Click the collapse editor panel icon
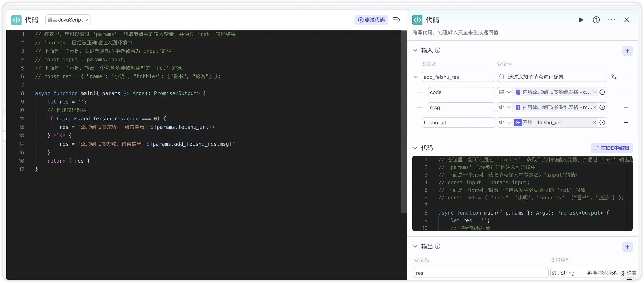The image size is (644, 283). (396, 20)
